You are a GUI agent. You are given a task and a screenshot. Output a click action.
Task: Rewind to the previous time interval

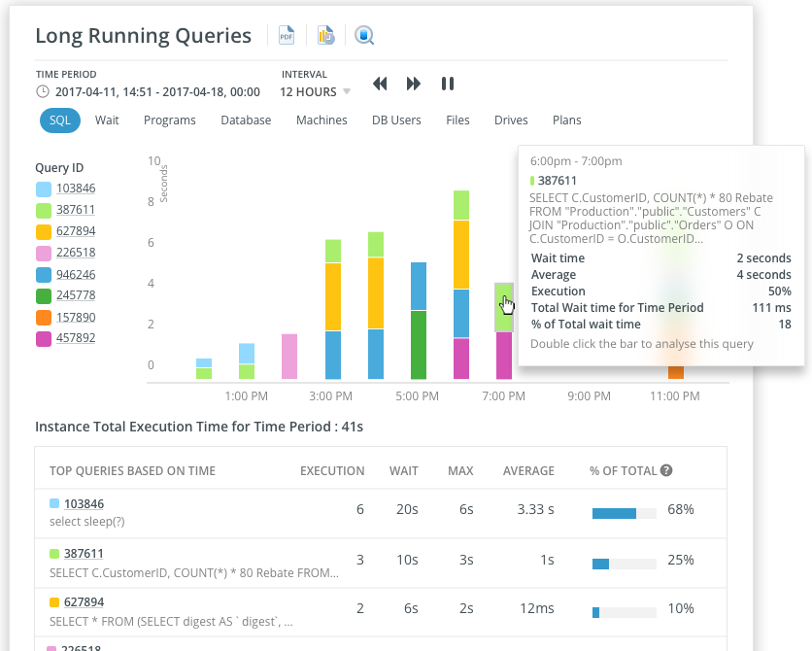click(380, 84)
